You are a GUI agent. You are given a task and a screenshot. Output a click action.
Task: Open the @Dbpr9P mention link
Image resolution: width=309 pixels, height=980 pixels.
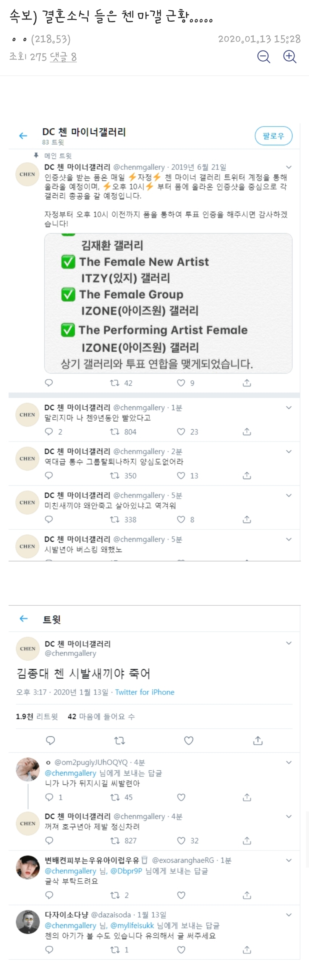coord(126,871)
